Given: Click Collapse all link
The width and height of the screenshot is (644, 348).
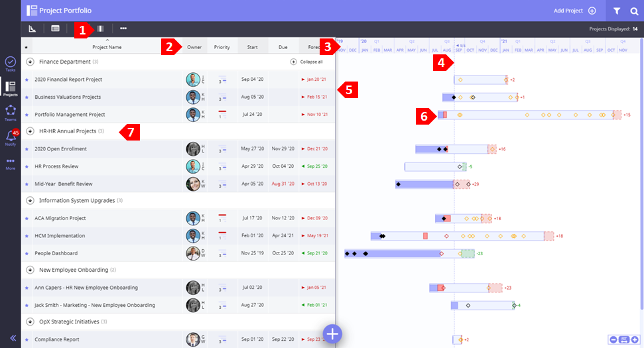Looking at the screenshot, I should [306, 62].
